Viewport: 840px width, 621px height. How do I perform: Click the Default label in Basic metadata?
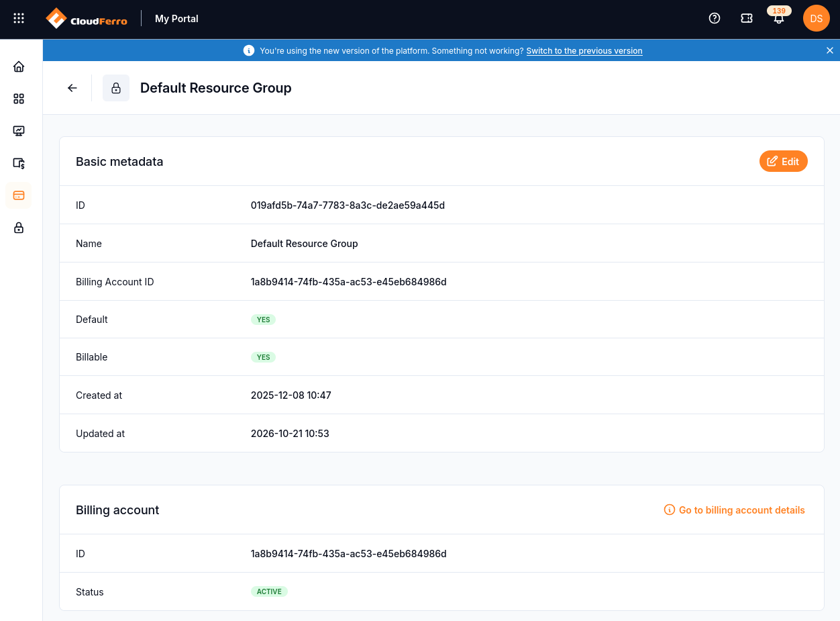92,320
